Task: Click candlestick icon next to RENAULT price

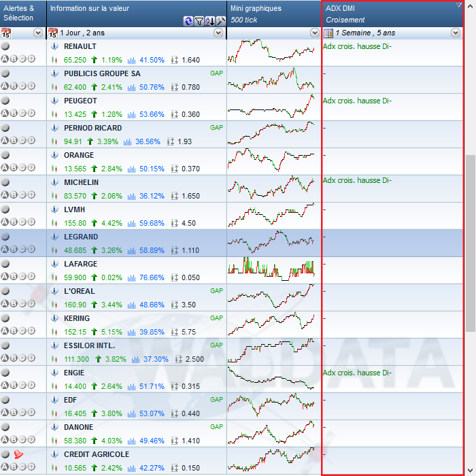Action: pyautogui.click(x=54, y=60)
